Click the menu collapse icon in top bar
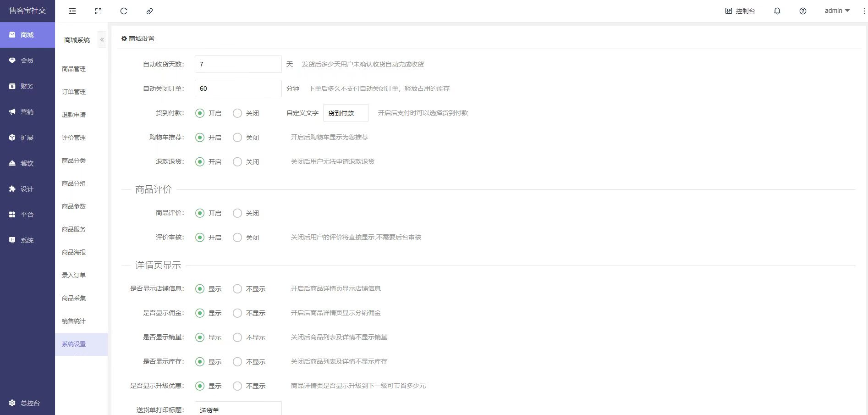The height and width of the screenshot is (415, 868). tap(72, 11)
